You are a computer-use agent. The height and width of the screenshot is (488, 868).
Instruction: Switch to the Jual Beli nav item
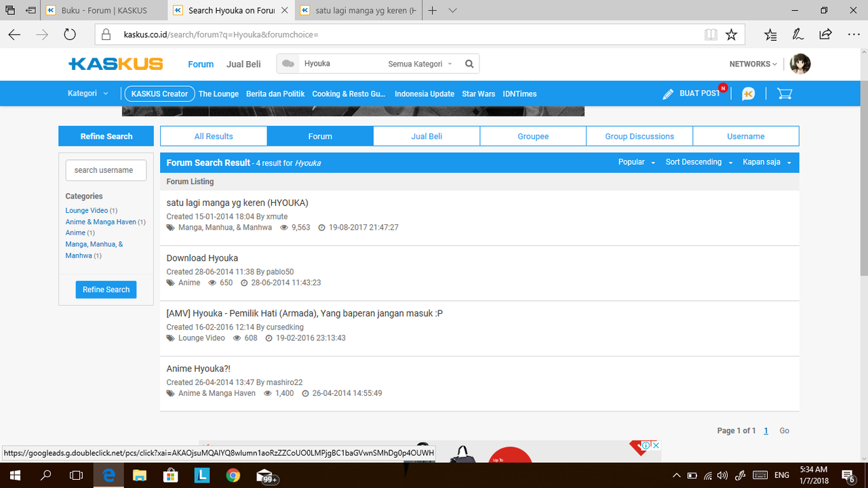pyautogui.click(x=243, y=64)
